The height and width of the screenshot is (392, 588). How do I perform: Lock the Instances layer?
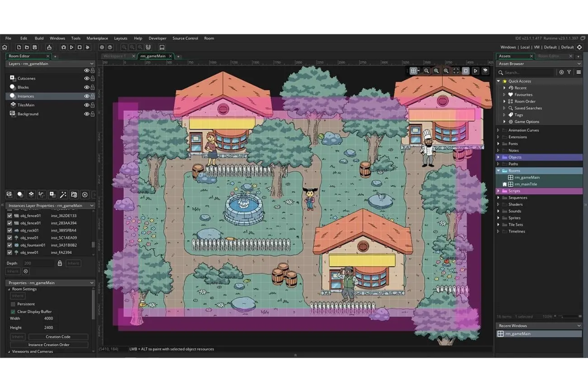point(92,96)
